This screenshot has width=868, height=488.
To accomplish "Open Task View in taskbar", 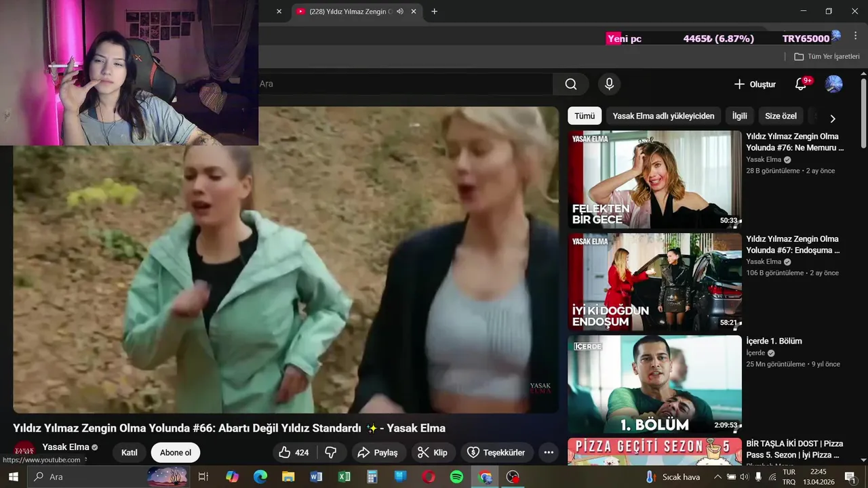I will (x=203, y=477).
